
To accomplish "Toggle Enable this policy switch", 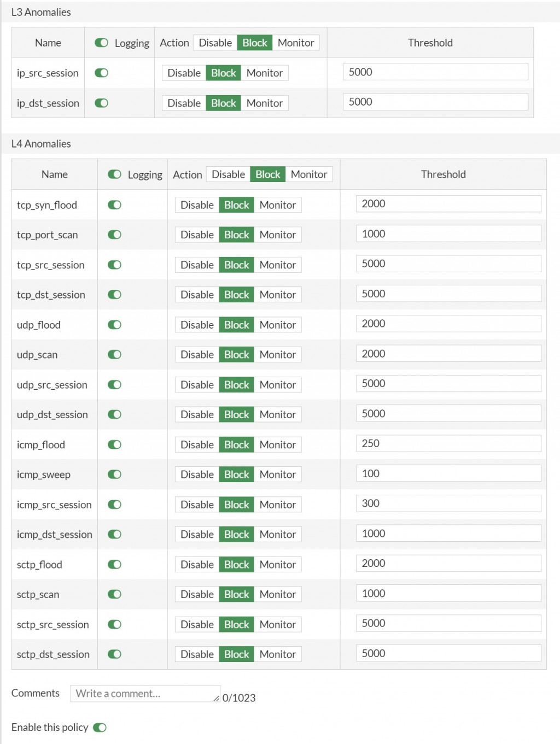I will click(100, 728).
